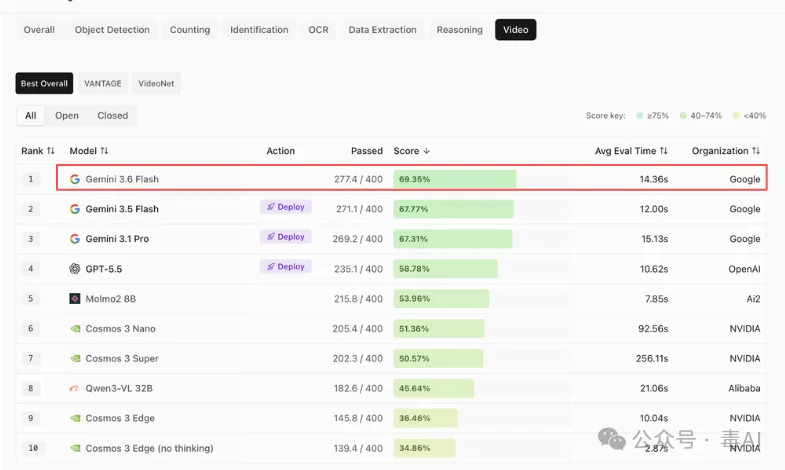Click the NVIDIA icon beside Cosmos 3 Nano
Viewport: 785px width, 470px height.
tap(75, 329)
